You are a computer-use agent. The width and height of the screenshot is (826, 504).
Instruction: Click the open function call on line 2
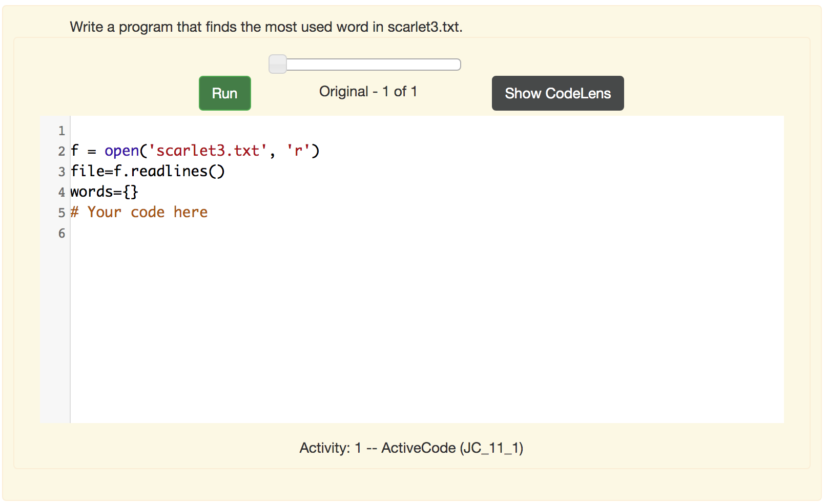click(121, 151)
